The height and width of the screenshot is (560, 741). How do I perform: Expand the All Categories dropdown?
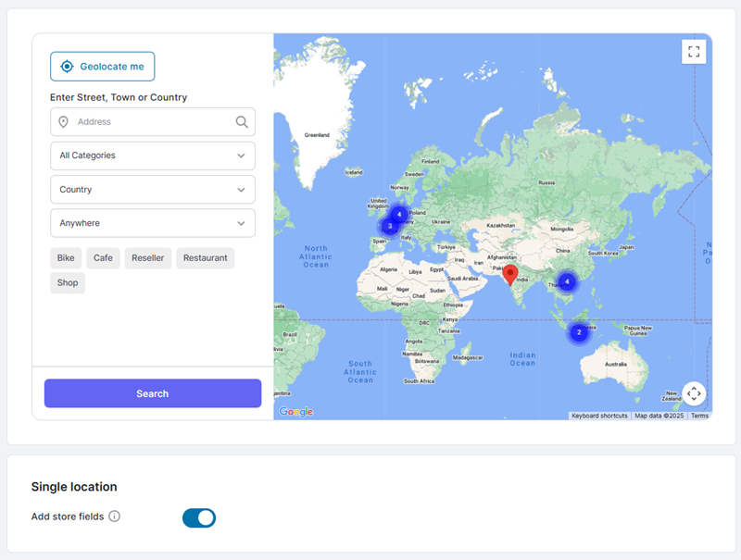tap(153, 156)
